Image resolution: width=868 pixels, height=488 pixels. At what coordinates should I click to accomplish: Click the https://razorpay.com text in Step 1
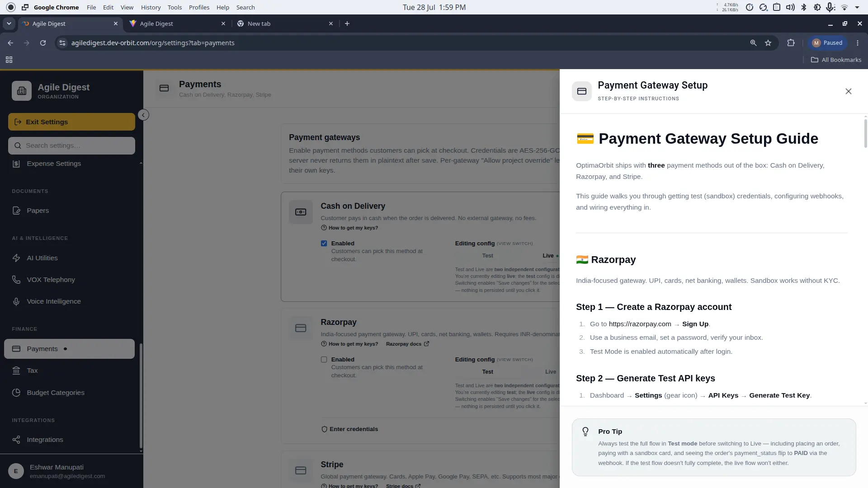click(640, 324)
